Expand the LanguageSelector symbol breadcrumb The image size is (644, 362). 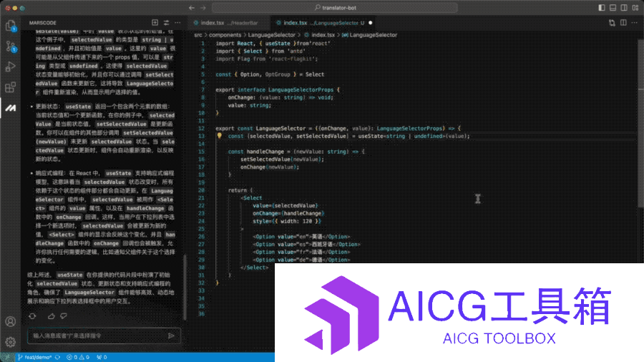click(x=370, y=35)
